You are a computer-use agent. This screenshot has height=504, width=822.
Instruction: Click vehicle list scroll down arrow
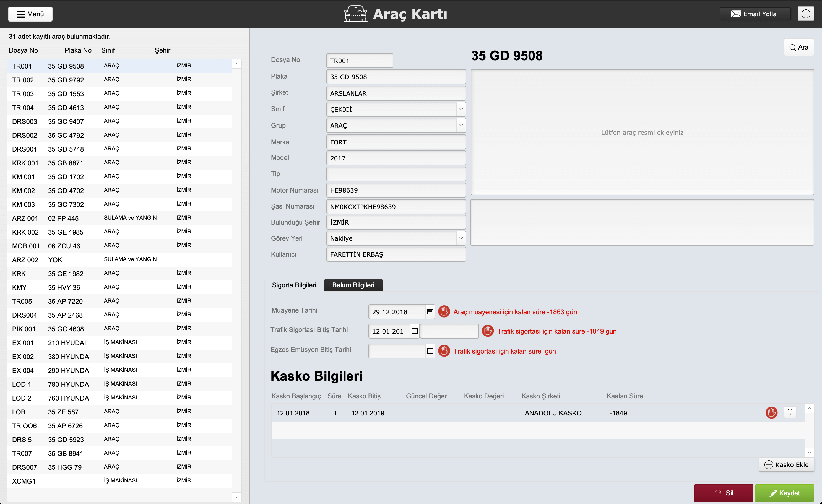click(x=236, y=497)
